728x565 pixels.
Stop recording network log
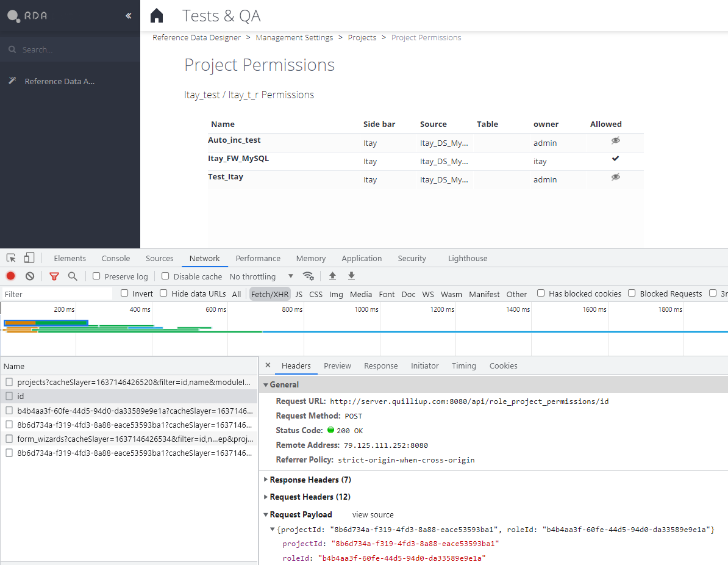11,276
